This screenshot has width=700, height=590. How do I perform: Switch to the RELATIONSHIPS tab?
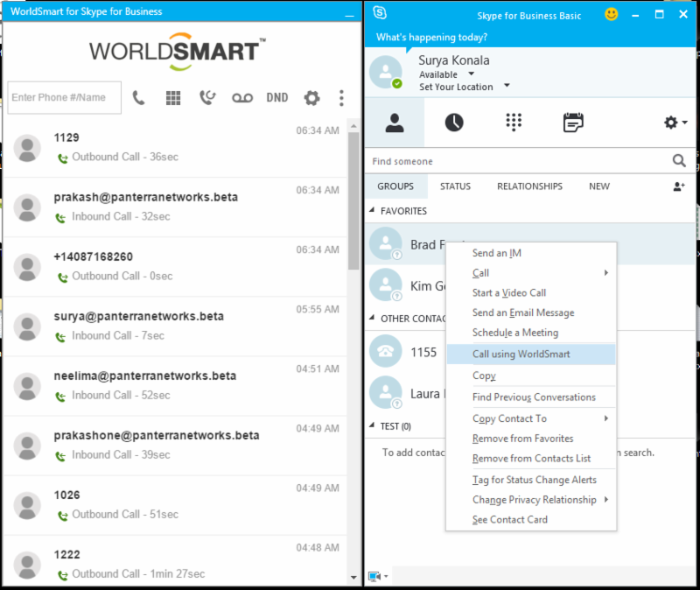530,186
